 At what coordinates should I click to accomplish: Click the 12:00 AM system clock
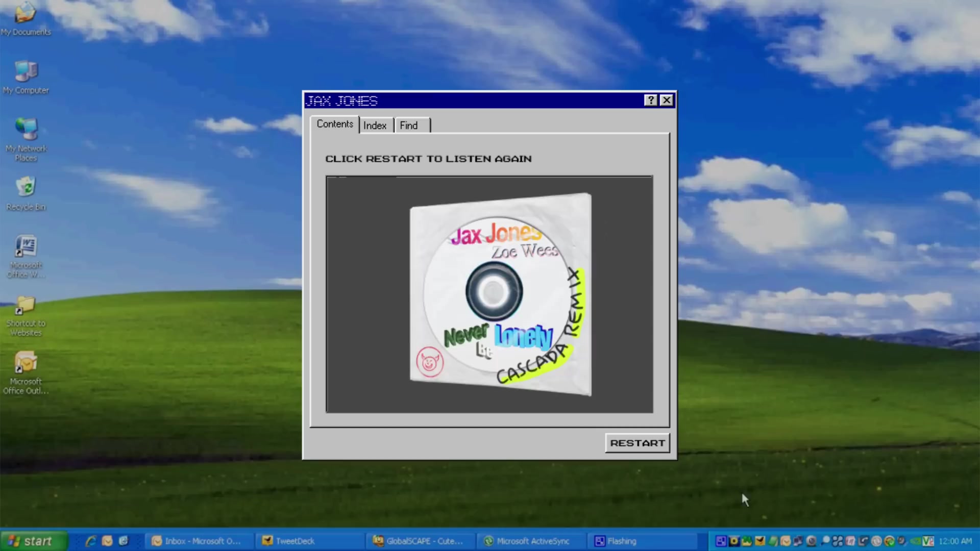click(955, 541)
